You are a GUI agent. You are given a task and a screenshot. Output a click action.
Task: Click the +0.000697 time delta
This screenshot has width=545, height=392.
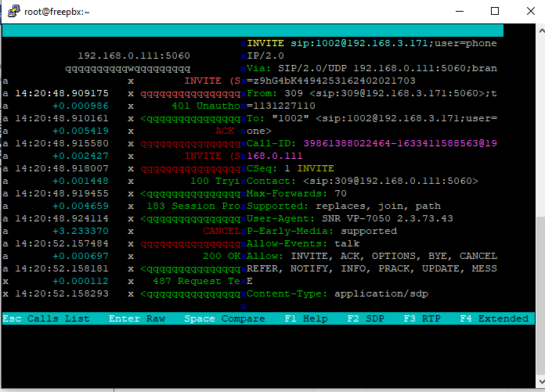pyautogui.click(x=81, y=256)
